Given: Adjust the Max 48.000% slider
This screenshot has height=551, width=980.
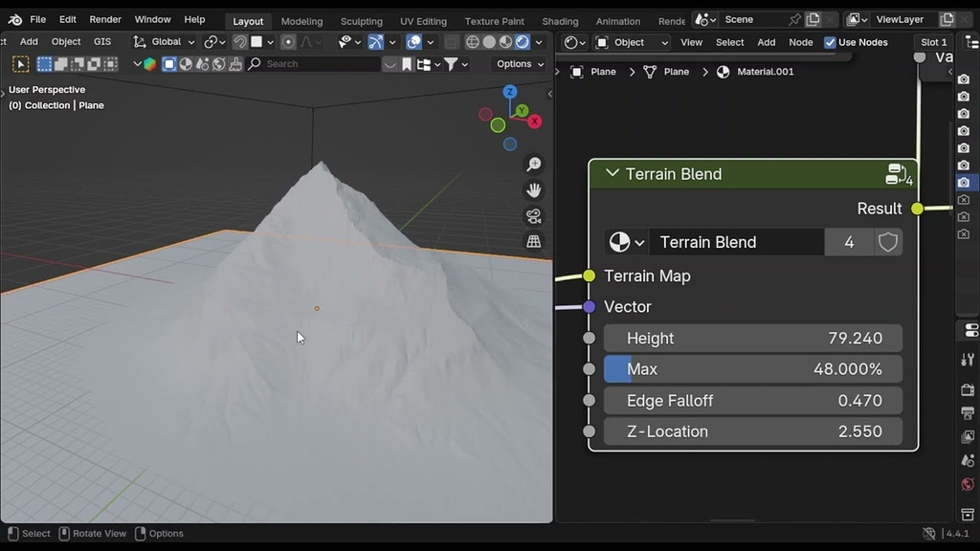Looking at the screenshot, I should pyautogui.click(x=753, y=369).
